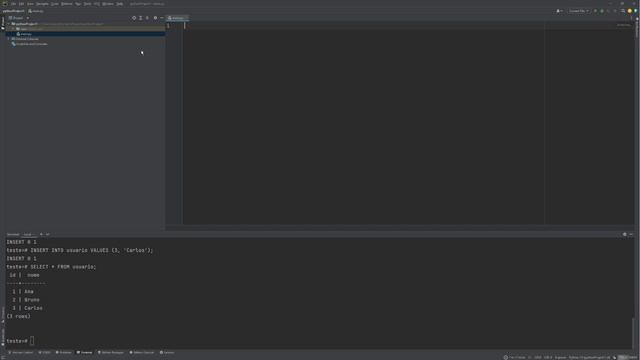Click the terminal vertical scrollbar
The width and height of the screenshot is (640, 360).
pos(633,332)
